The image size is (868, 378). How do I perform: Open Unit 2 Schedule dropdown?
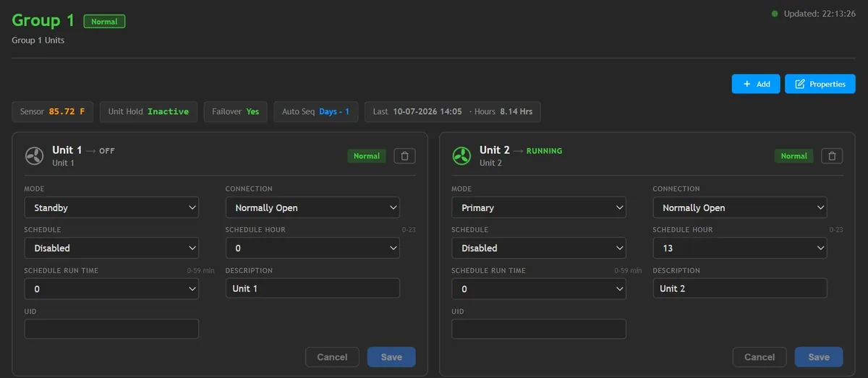click(x=539, y=248)
